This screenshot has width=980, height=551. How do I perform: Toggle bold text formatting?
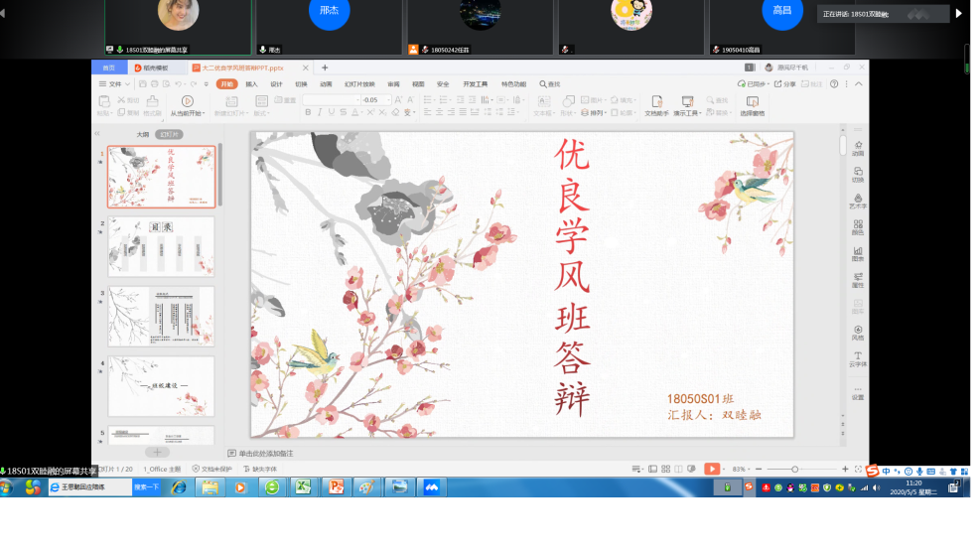307,113
